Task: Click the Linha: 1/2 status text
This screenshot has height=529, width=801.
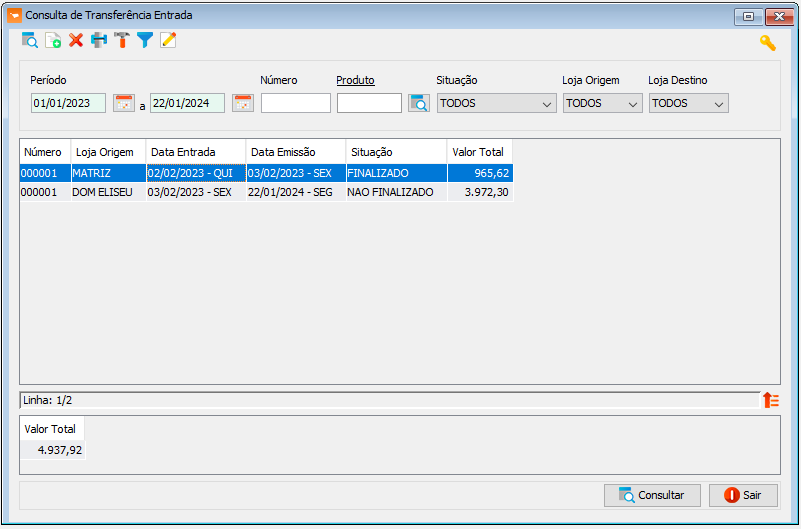Action: [x=48, y=400]
